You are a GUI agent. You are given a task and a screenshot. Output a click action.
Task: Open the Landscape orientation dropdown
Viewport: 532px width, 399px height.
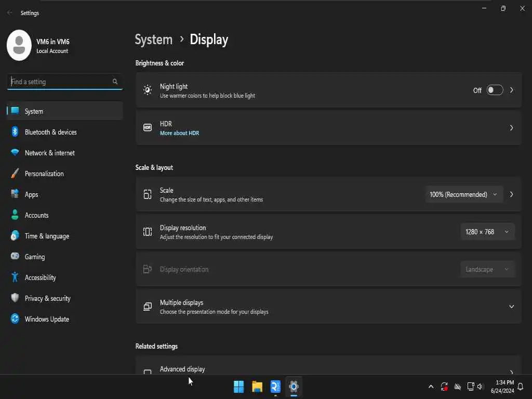pyautogui.click(x=487, y=270)
